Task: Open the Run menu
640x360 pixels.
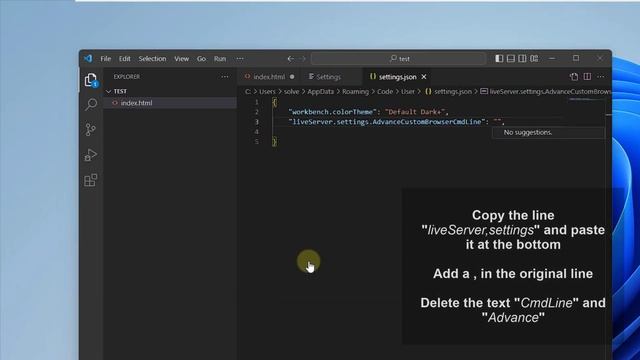Action: (220, 59)
